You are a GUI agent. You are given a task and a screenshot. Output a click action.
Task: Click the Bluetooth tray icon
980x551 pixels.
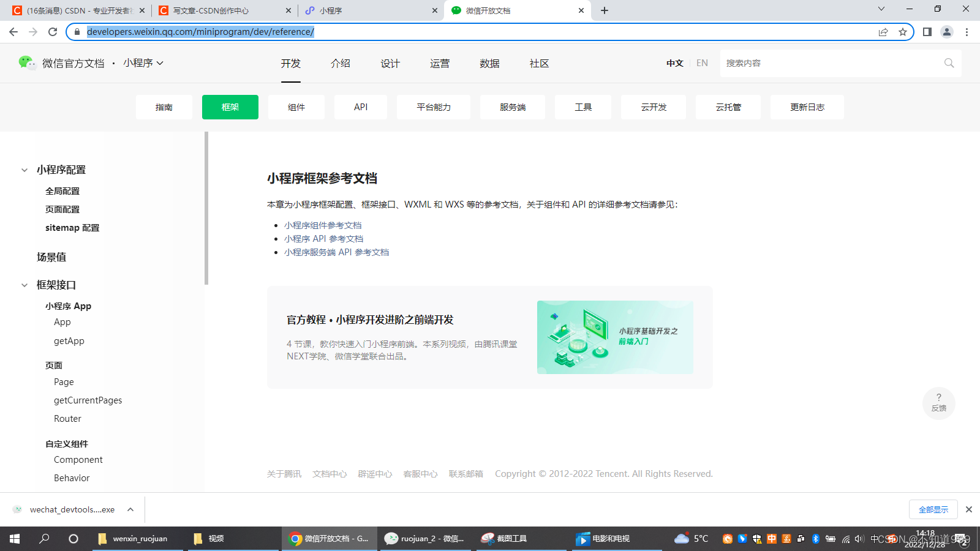tap(815, 539)
